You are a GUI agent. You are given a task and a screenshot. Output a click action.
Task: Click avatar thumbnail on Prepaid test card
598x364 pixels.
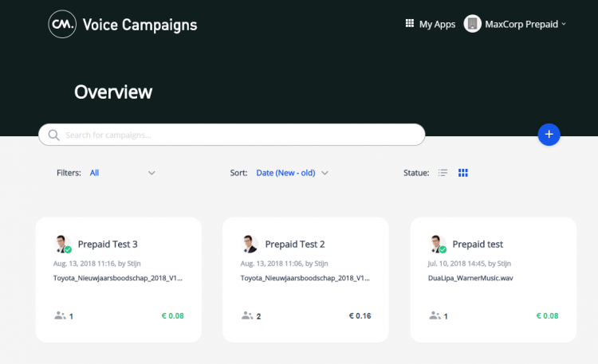(x=437, y=244)
